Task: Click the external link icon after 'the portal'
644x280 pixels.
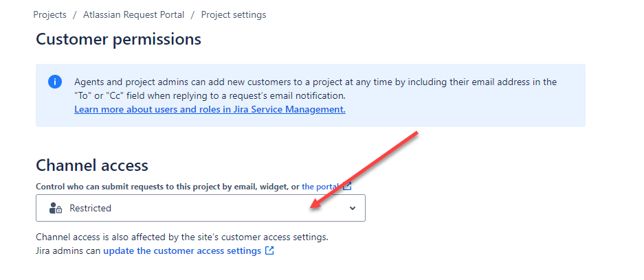Action: (x=348, y=187)
